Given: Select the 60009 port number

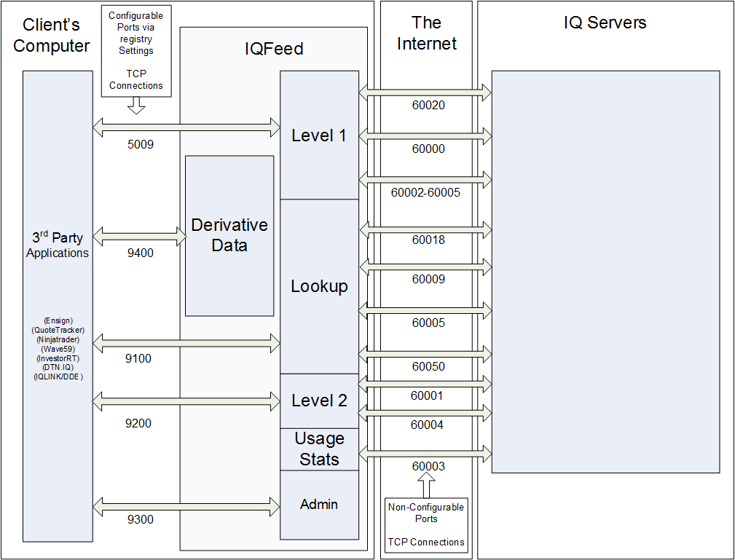Looking at the screenshot, I should 428,280.
